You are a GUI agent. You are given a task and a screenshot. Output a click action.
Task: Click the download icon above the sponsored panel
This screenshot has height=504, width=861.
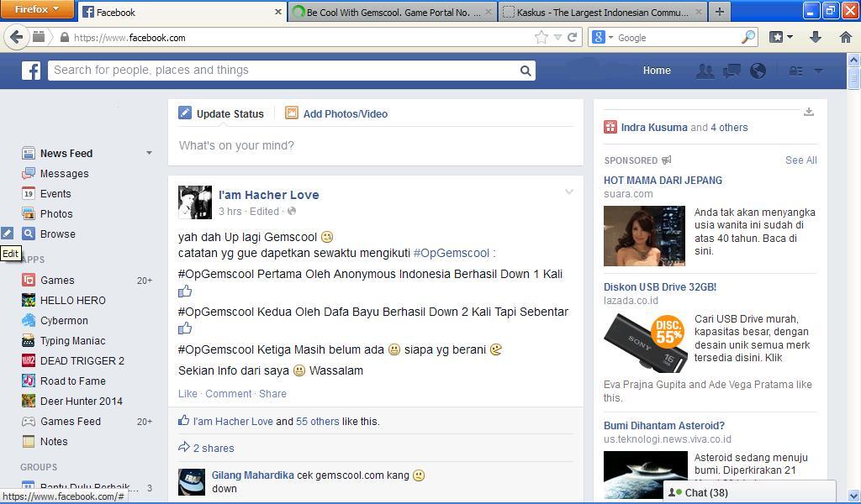(809, 112)
